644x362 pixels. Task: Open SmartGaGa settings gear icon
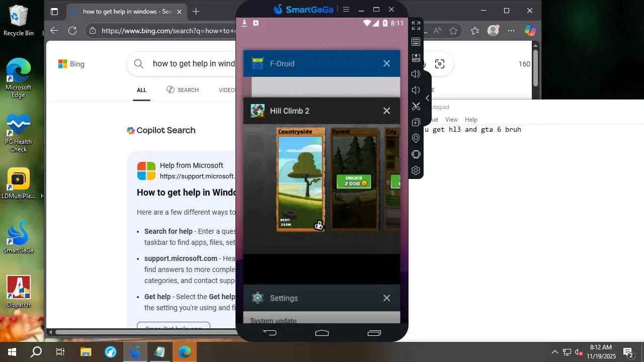pos(416,170)
